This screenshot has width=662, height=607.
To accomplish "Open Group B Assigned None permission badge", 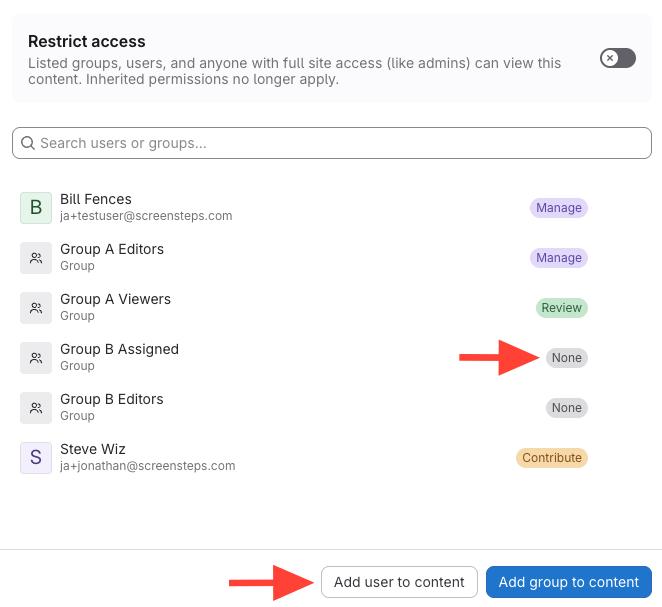I will tap(566, 358).
